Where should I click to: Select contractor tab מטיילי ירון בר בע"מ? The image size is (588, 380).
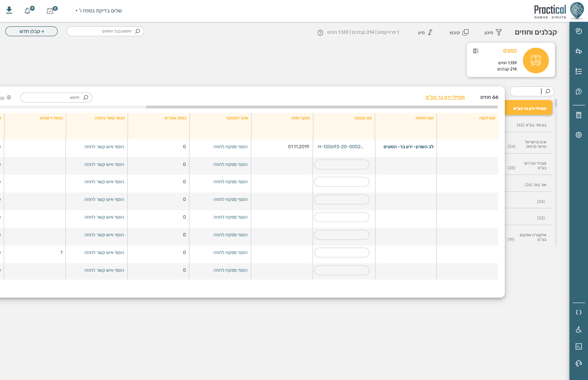(529, 108)
